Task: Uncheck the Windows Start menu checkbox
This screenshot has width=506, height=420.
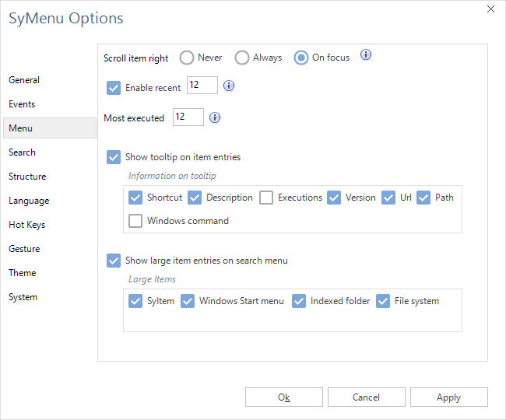Action: (188, 301)
